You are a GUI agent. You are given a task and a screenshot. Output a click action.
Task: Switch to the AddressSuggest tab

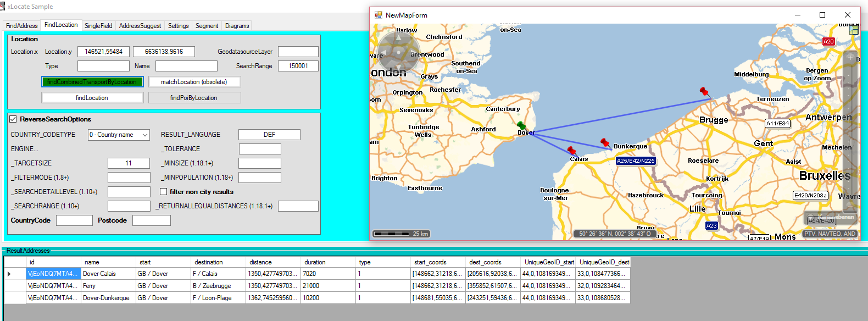pos(140,26)
